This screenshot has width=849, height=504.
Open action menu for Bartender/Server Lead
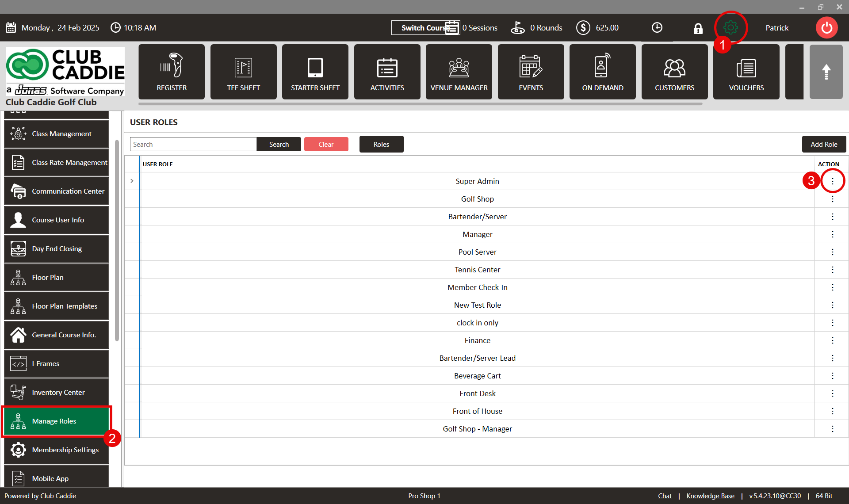pyautogui.click(x=832, y=358)
